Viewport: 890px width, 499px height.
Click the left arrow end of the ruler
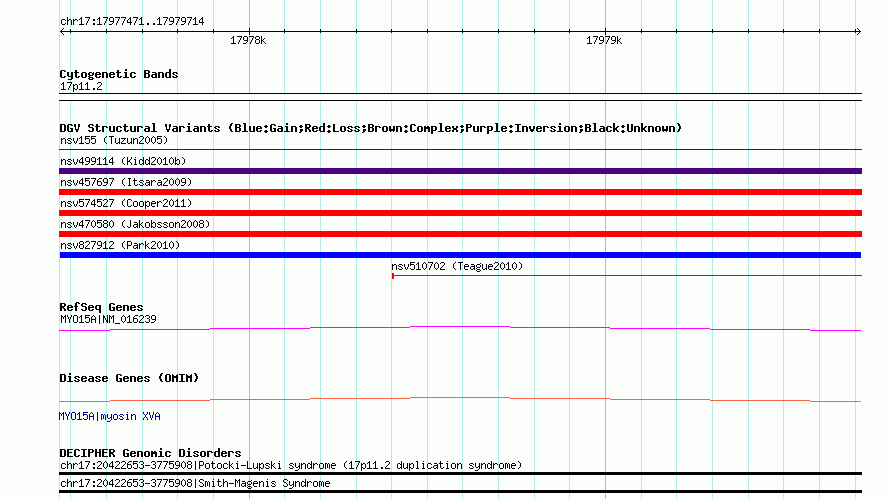coord(64,31)
